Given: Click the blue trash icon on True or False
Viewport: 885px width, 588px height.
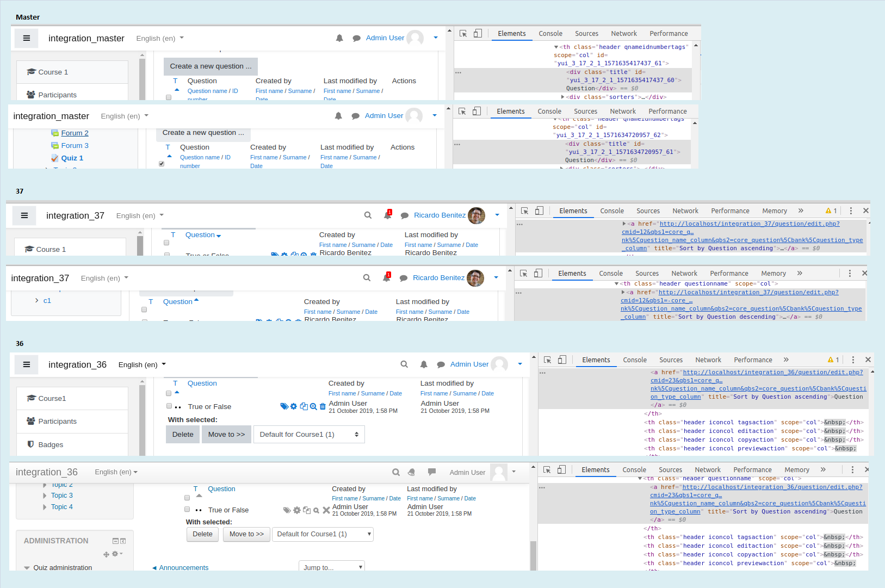Looking at the screenshot, I should [x=323, y=406].
